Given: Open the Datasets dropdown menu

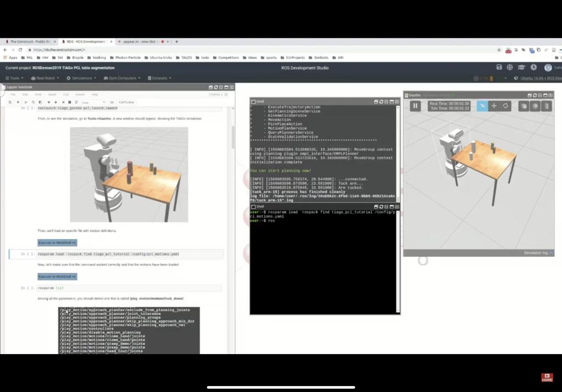Looking at the screenshot, I should coord(160,78).
